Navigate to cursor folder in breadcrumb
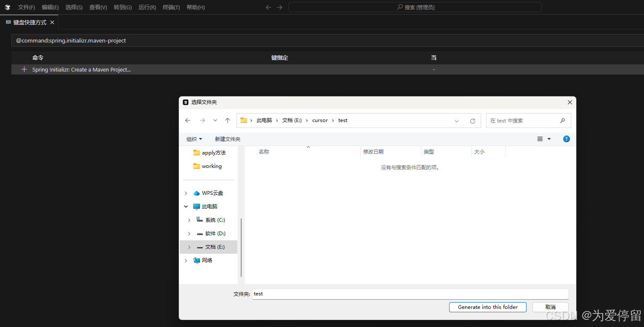Viewport: 644px width, 327px height. coord(320,120)
